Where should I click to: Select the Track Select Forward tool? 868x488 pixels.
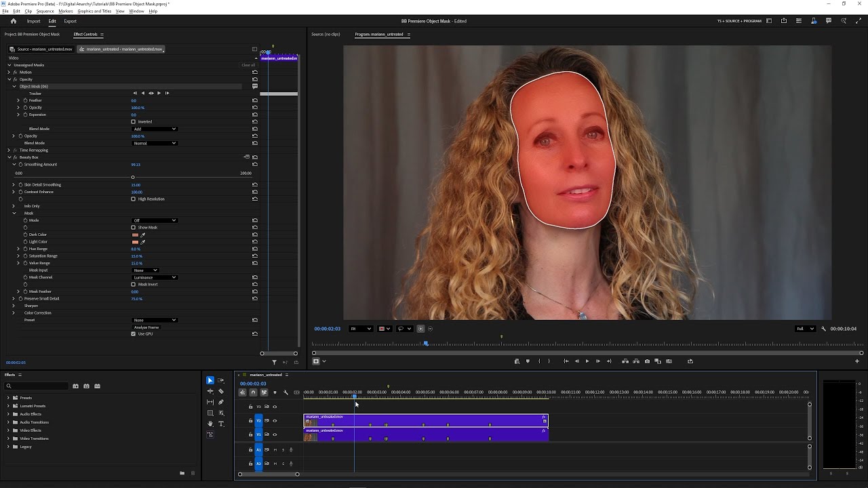[221, 380]
